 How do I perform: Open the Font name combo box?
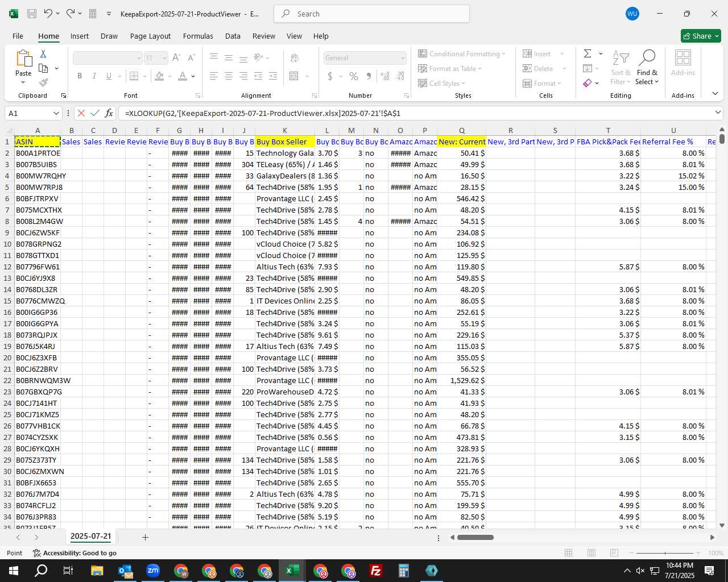[107, 58]
